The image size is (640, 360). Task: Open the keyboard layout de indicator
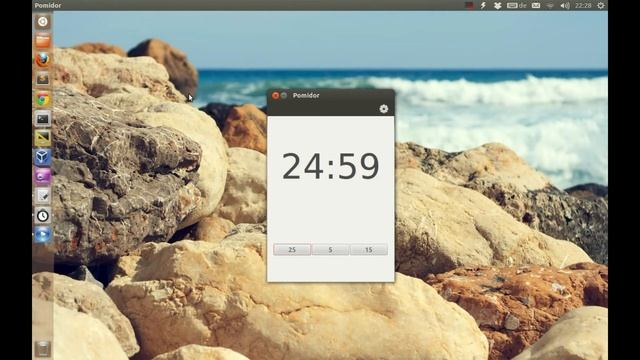click(x=517, y=5)
